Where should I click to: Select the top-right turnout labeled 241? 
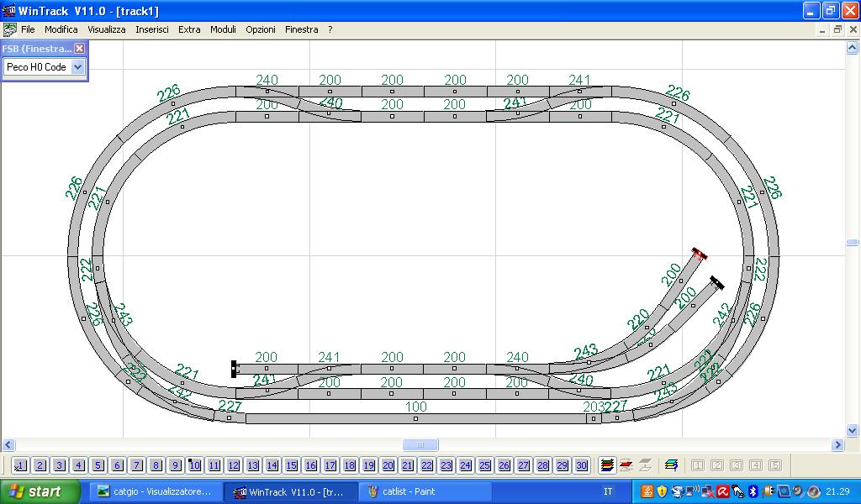point(580,92)
